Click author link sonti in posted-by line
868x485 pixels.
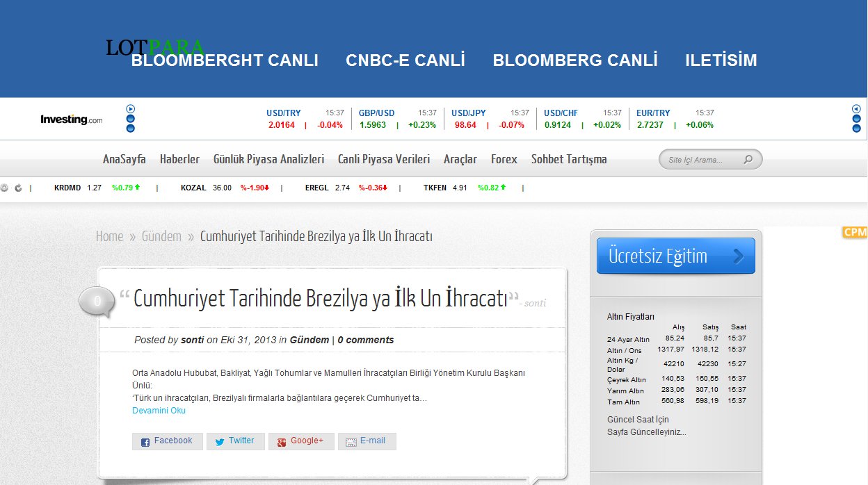(x=192, y=340)
